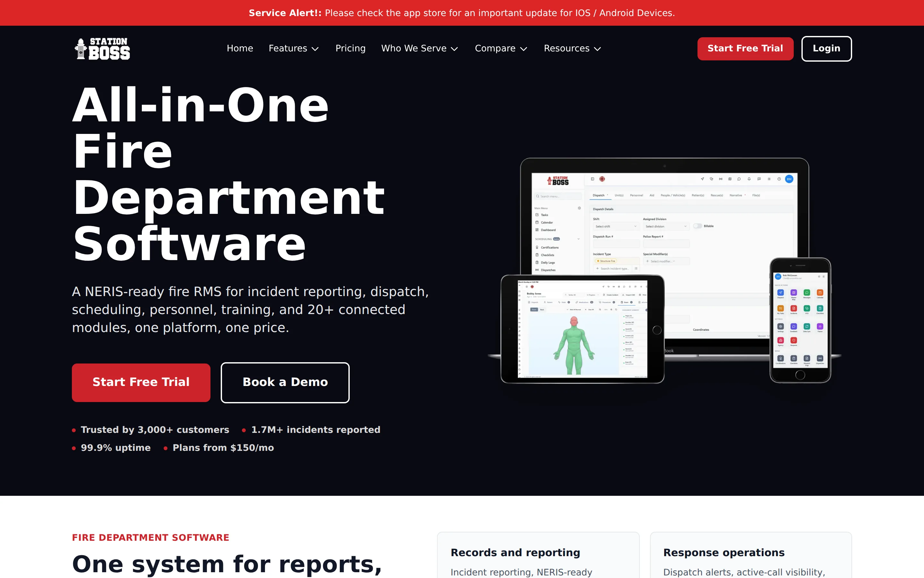924x578 pixels.
Task: Open Daily Logs in laptop mockup sidebar
Action: coord(545,263)
